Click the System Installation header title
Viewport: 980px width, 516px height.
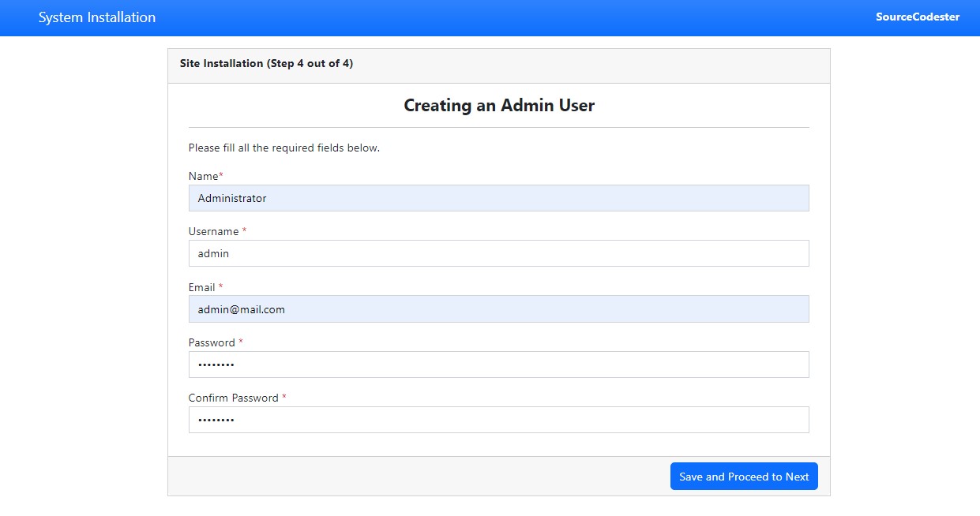tap(97, 17)
